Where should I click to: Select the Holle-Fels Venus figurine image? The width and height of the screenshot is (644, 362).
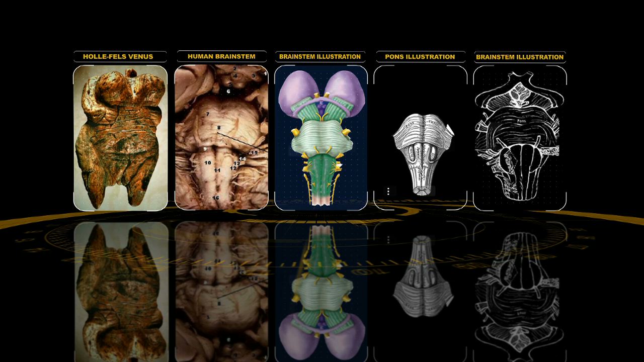[120, 138]
